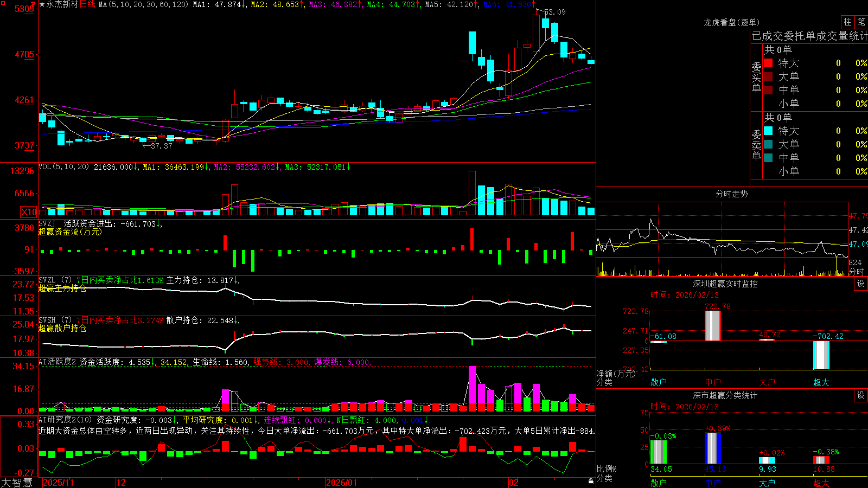868x488 pixels.
Task: Click the small red square icon in top-left corner
Action: coord(2,3)
